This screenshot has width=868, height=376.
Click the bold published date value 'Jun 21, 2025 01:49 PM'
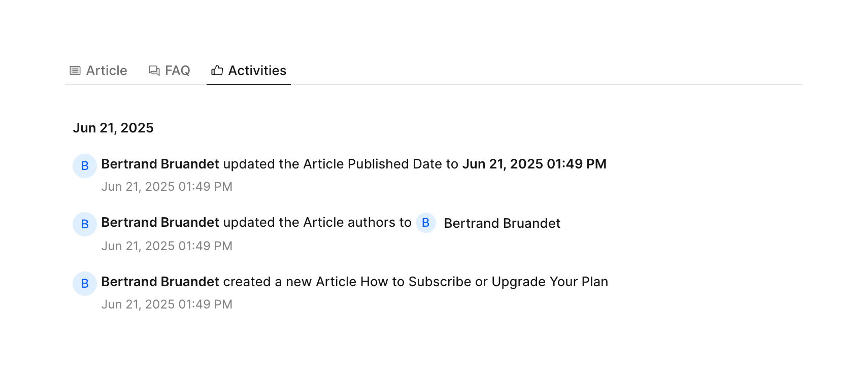point(534,164)
